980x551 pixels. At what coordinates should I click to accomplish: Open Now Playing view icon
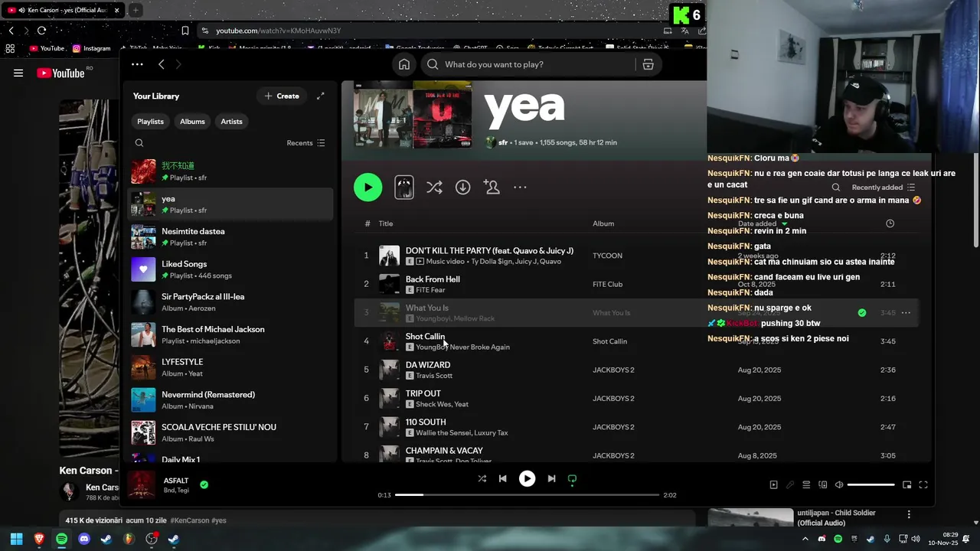773,484
